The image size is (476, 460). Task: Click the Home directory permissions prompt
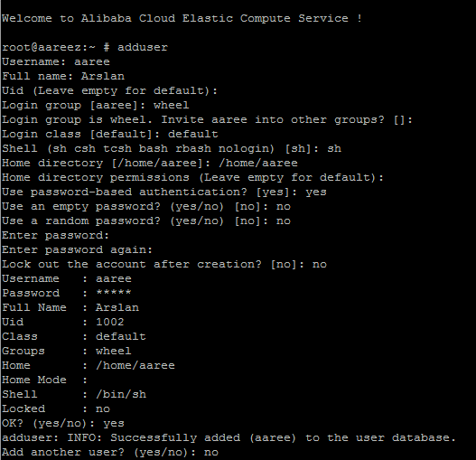point(192,177)
